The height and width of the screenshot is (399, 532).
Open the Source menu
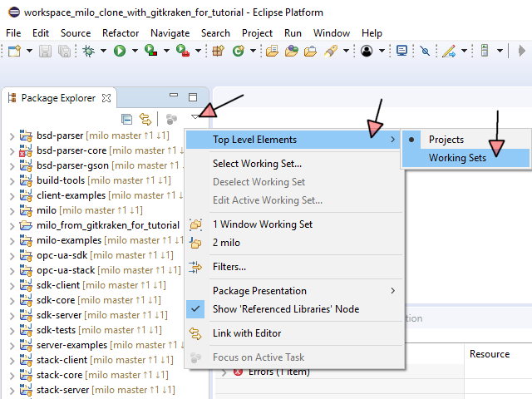[76, 33]
